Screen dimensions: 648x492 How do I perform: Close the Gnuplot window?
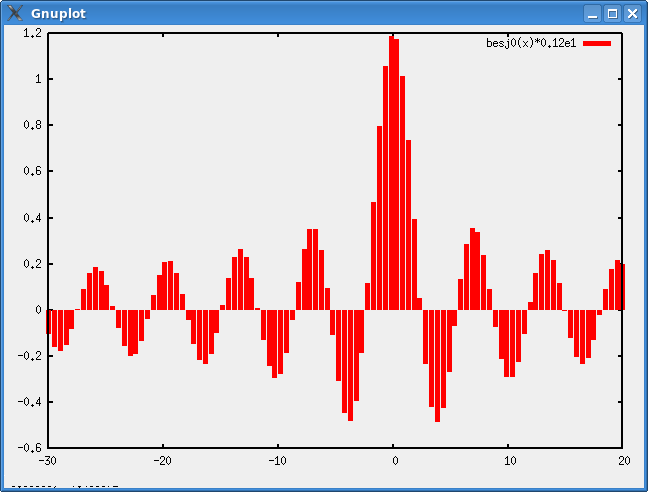(x=632, y=13)
